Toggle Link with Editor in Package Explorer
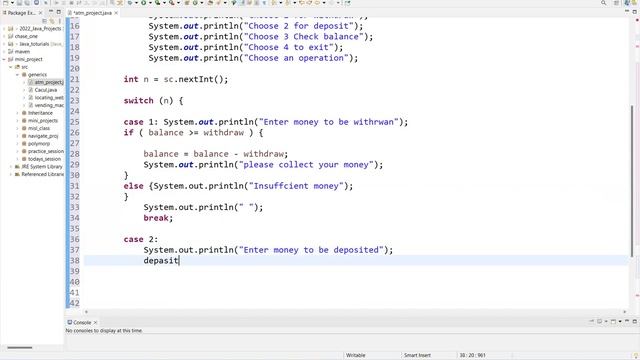The image size is (640, 360). tap(52, 20)
